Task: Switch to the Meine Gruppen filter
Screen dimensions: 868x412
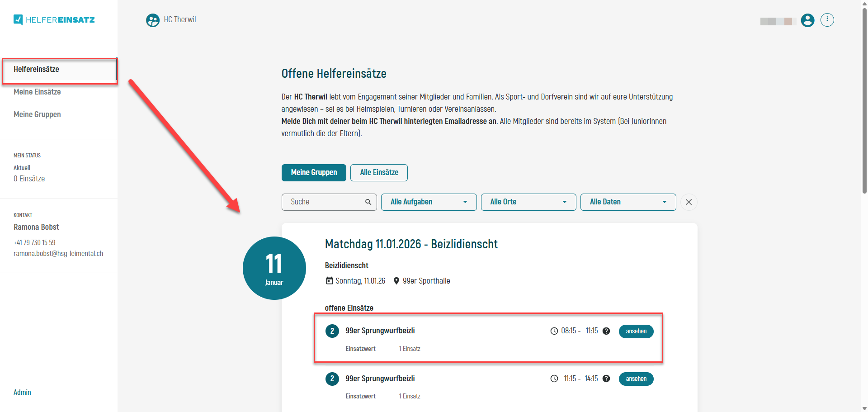Action: click(314, 172)
